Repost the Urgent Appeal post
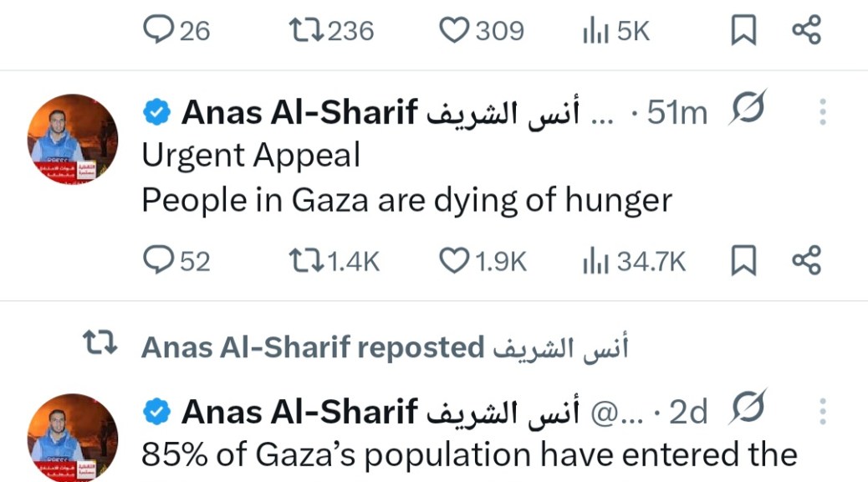Viewport: 868px width, 482px height. [304, 262]
